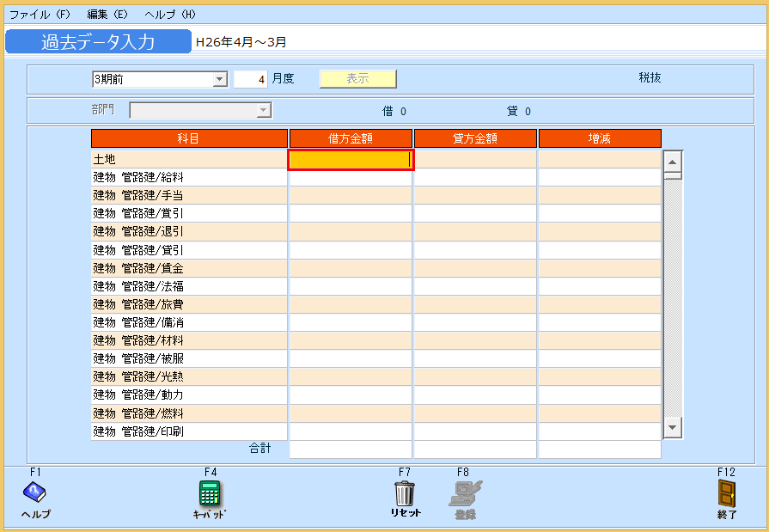Viewport: 769px width, 532px height.
Task: Select the 建物 管路建/印刷 row
Action: tap(189, 431)
